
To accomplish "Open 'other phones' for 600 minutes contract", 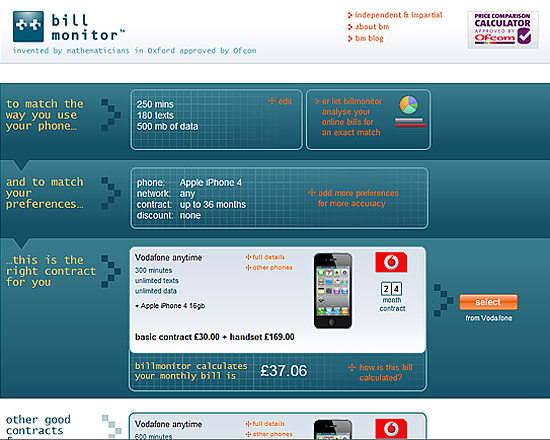I will point(269,434).
